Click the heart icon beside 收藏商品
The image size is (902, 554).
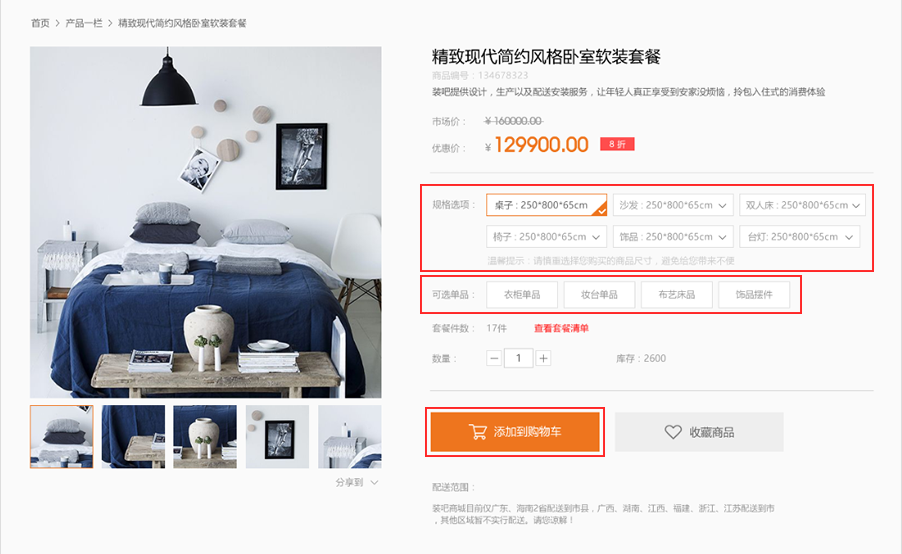[x=673, y=431]
